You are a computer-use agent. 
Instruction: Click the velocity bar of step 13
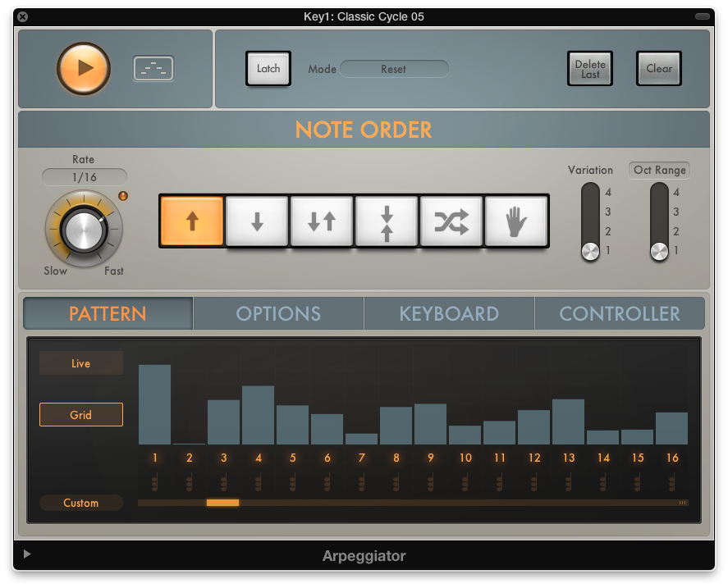568,422
